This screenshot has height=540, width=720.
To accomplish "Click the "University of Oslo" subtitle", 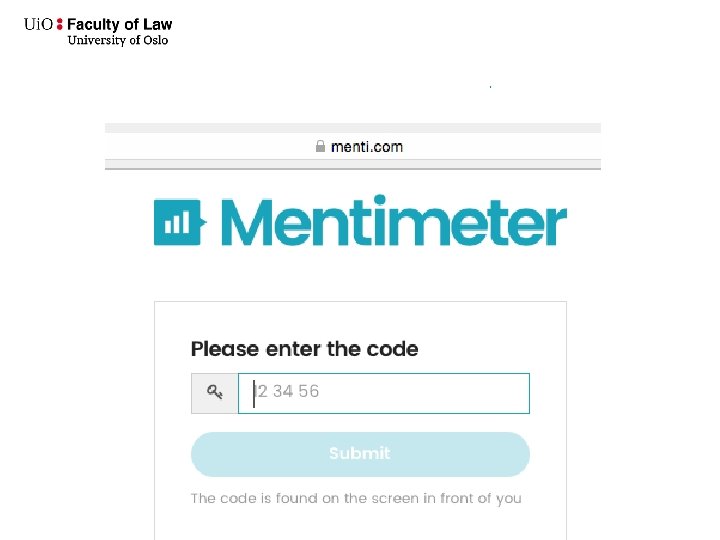I will click(x=118, y=41).
